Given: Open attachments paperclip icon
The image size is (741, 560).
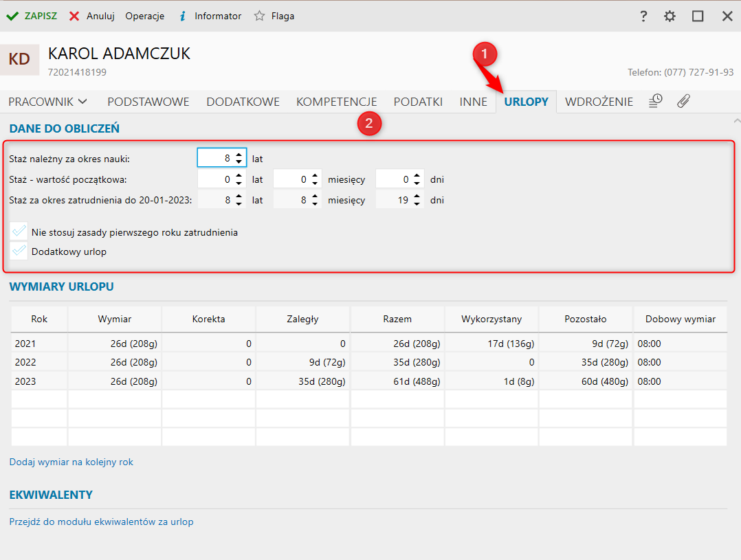Looking at the screenshot, I should (683, 102).
